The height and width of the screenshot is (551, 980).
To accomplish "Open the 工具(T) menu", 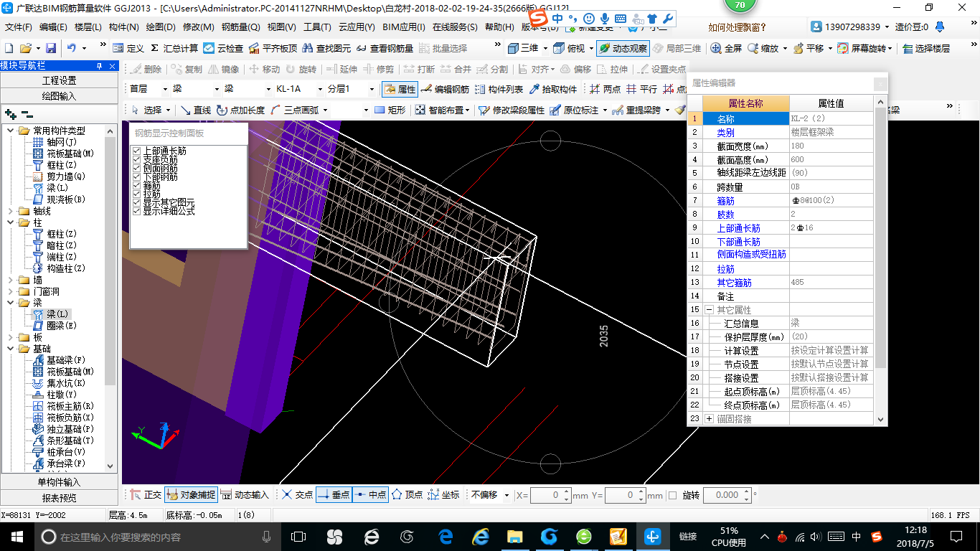I will pos(317,27).
